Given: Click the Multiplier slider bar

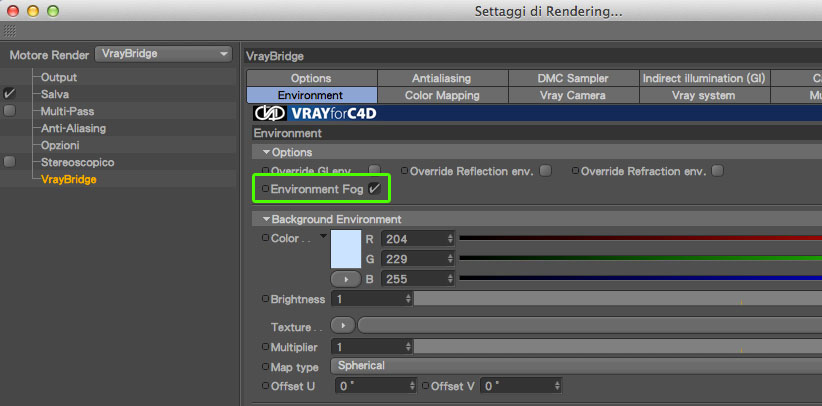Looking at the screenshot, I should 618,347.
